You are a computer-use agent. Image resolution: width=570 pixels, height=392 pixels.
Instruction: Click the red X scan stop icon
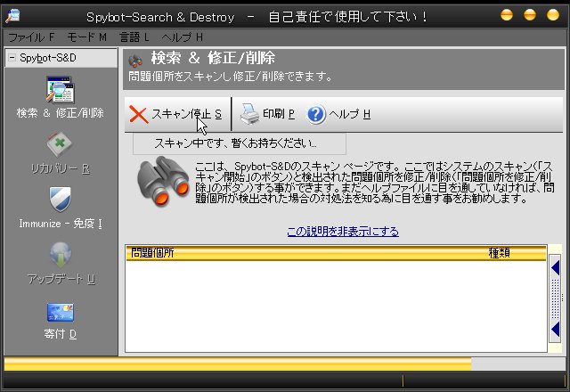[139, 115]
